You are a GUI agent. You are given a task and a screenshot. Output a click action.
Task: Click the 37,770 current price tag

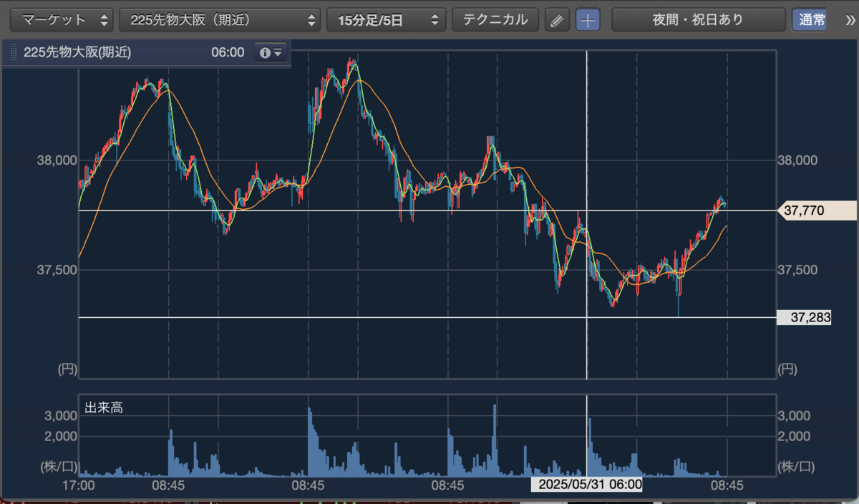817,210
